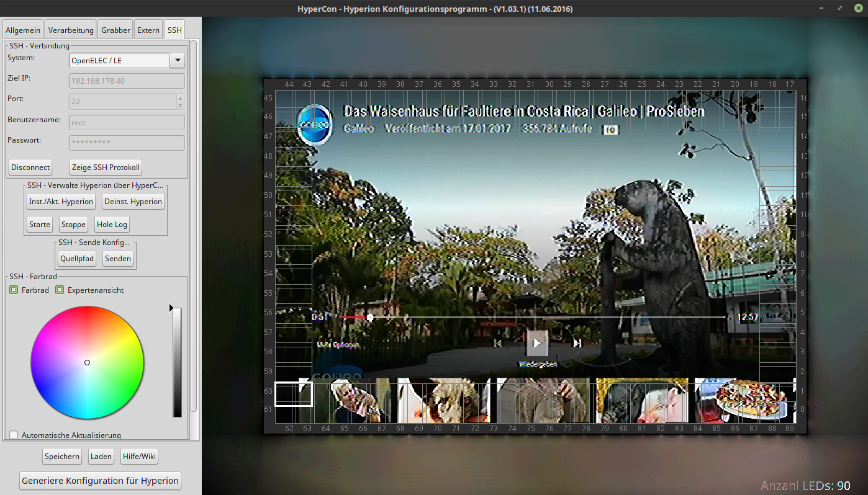Click the skip-back icon in the preview
Screen dimensions: 868x495
497,342
